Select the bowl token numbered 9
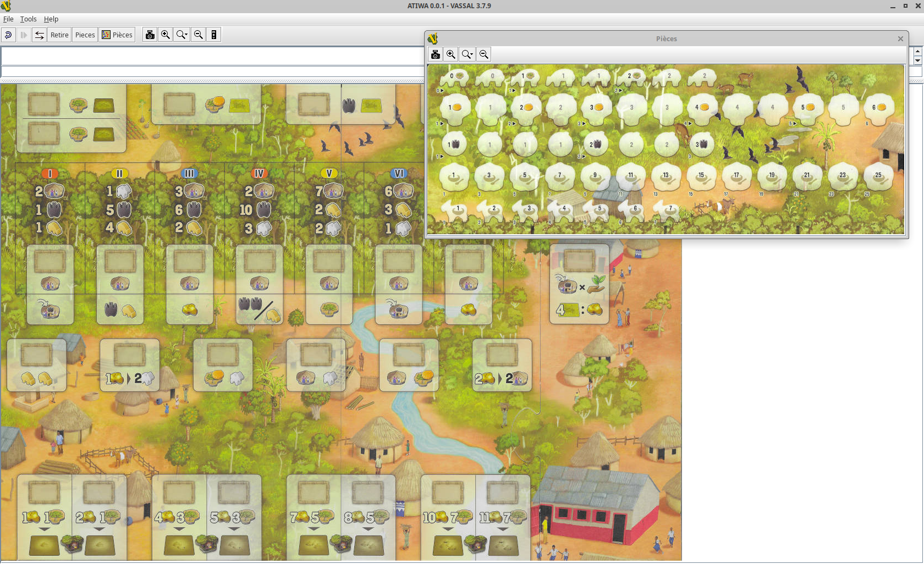This screenshot has height=564, width=924. click(595, 177)
